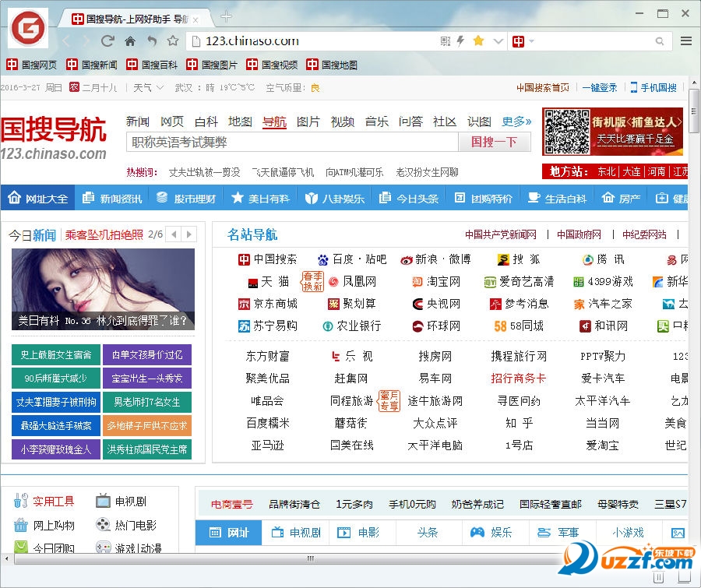
Task: Click the yellow favorite star icon
Action: pyautogui.click(x=478, y=40)
